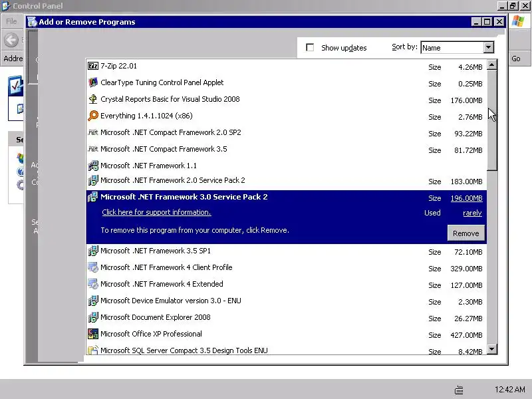This screenshot has height=399, width=532.
Task: Select Microsoft .NET Framework 4 Client Profile
Action: pyautogui.click(x=287, y=268)
